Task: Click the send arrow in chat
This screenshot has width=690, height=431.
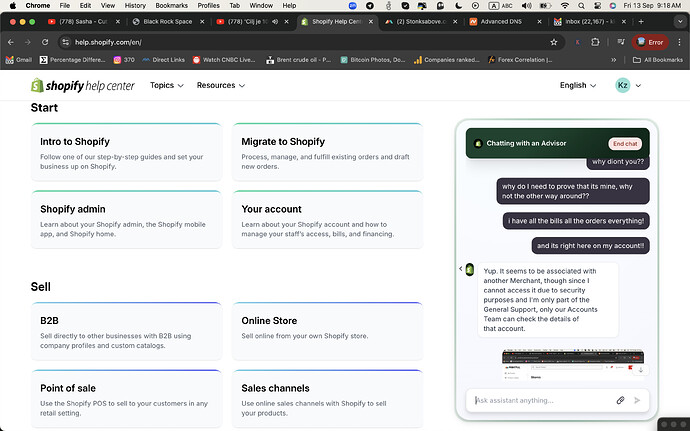Action: tap(637, 400)
